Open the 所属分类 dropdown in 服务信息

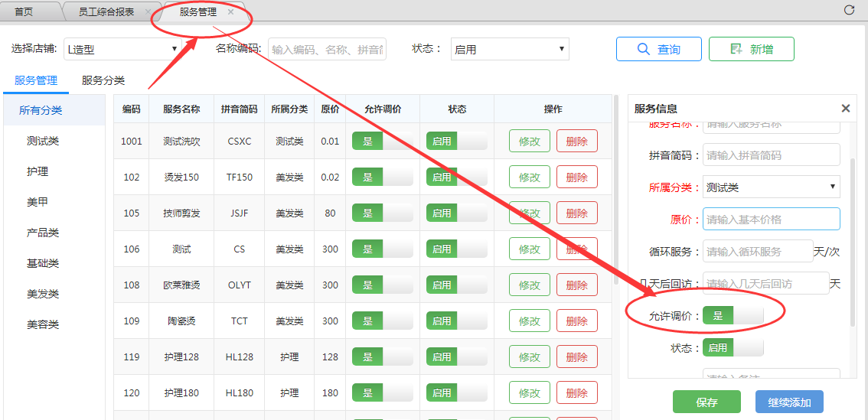771,187
